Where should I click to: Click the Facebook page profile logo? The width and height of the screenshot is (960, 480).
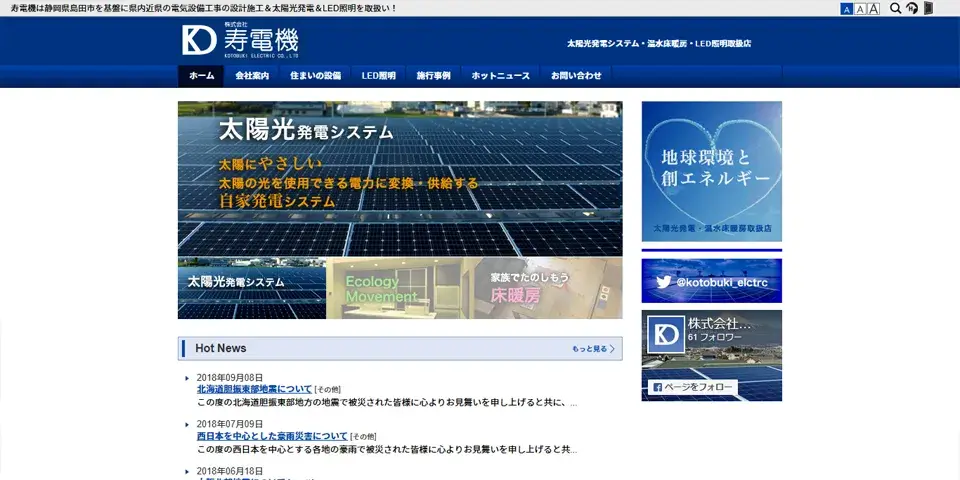666,334
